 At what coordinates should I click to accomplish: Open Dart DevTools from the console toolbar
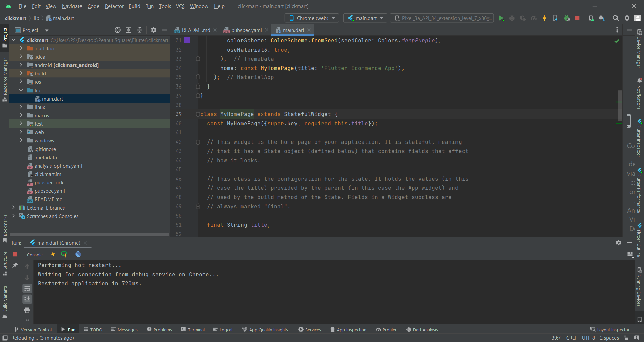point(78,254)
